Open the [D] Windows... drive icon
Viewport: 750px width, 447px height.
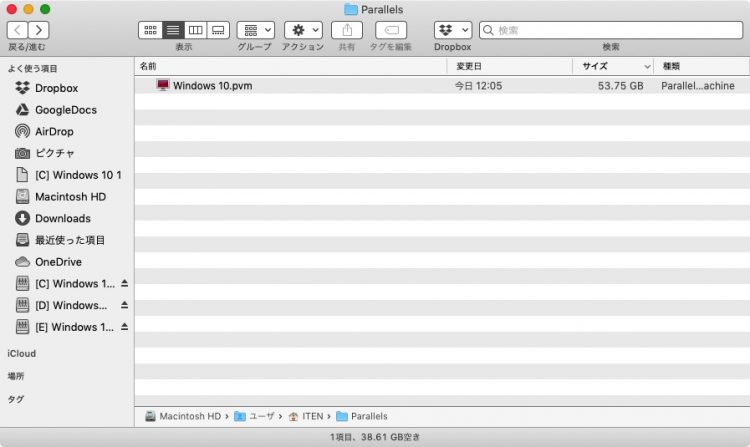22,305
